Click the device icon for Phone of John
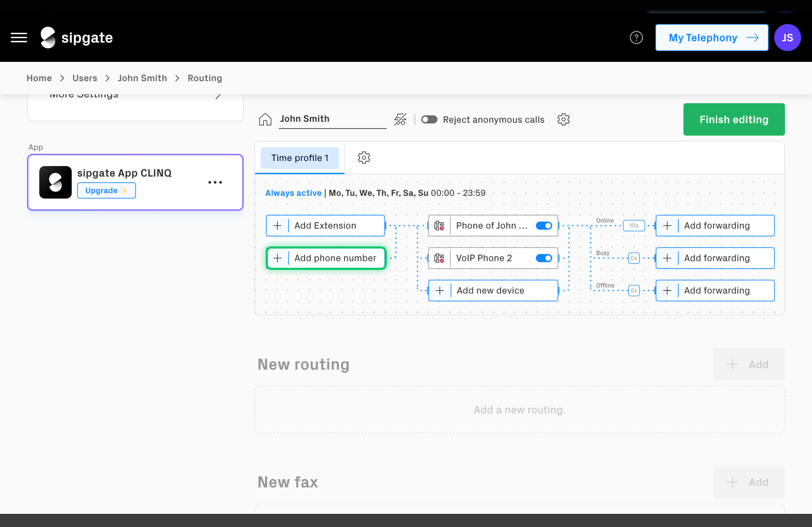Viewport: 812px width, 527px height. pyautogui.click(x=439, y=225)
